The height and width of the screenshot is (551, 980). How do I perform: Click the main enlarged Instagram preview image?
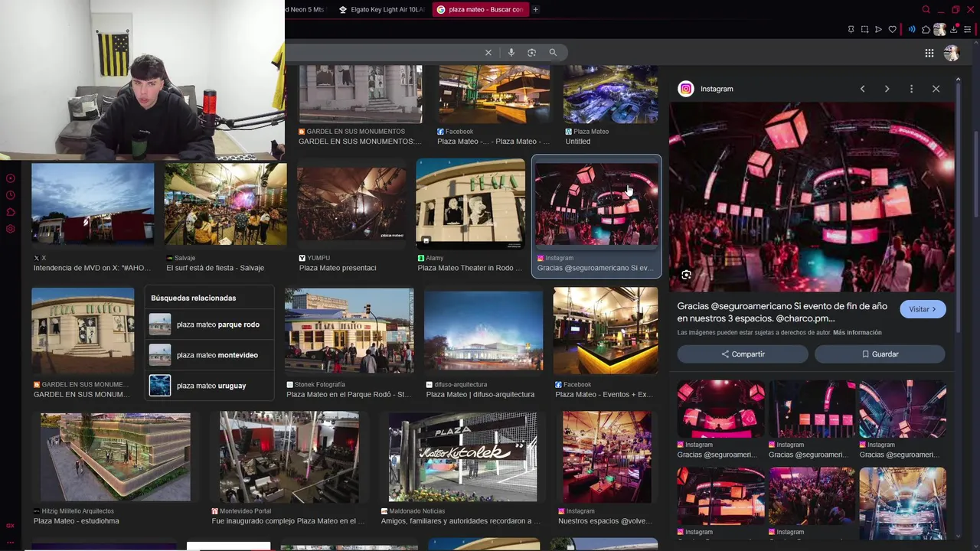812,197
